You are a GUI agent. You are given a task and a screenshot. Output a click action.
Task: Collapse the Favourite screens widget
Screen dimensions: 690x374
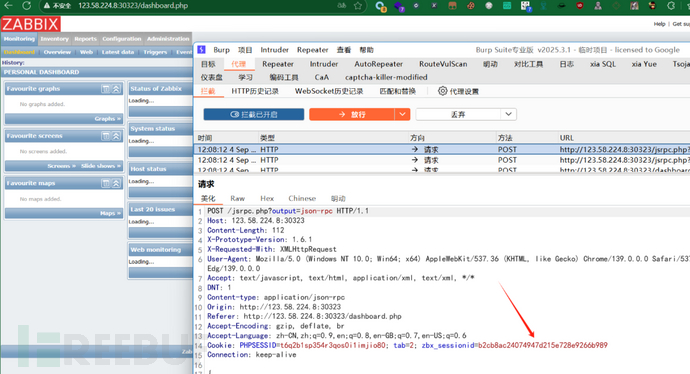[116, 136]
